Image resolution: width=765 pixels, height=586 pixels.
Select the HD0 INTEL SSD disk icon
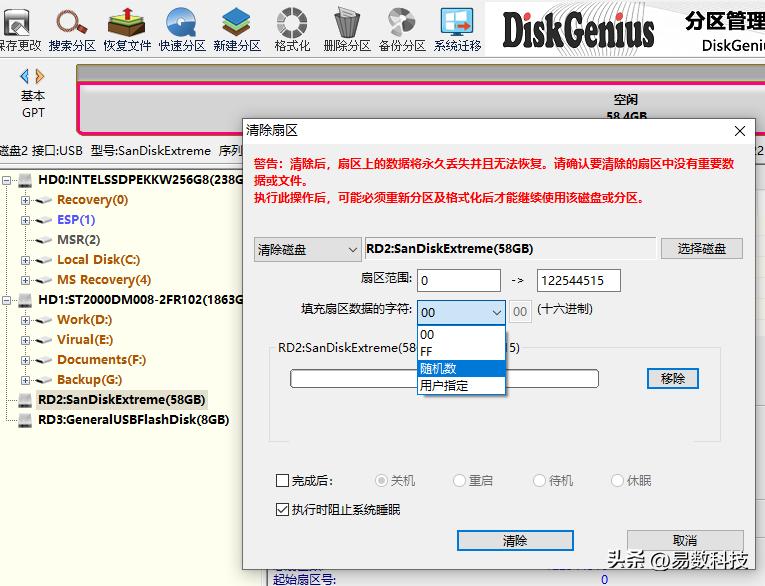(x=25, y=180)
